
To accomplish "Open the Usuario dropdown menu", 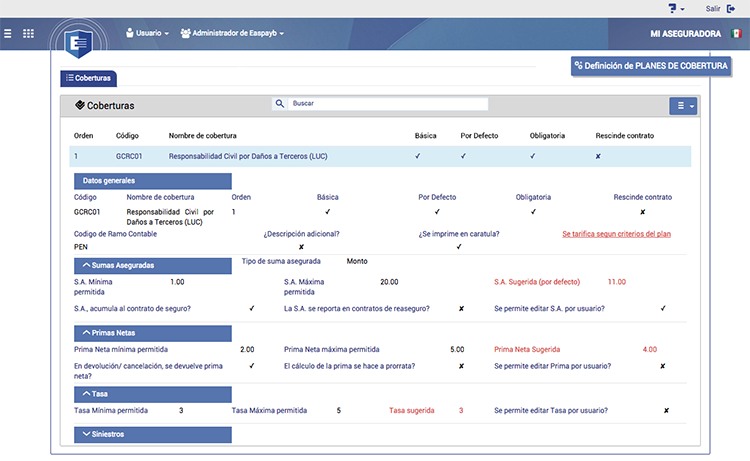I will (147, 33).
